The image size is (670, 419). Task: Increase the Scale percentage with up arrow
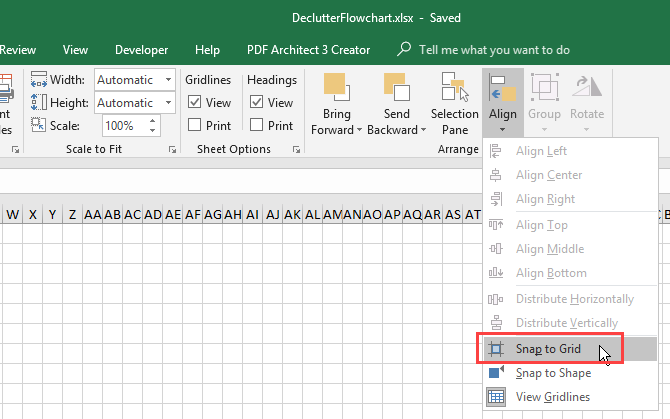[x=153, y=121]
